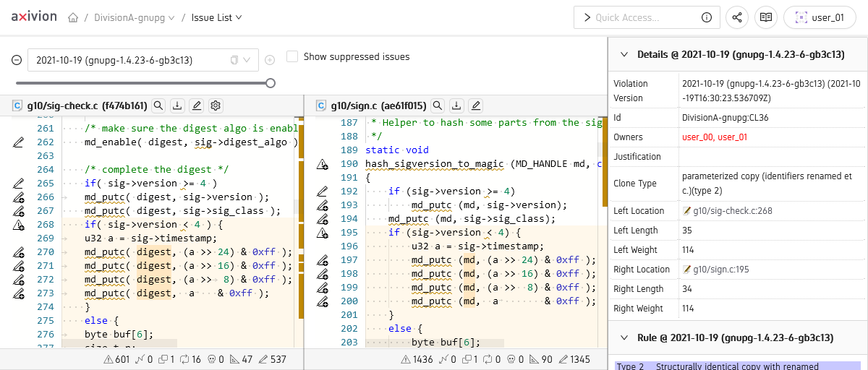The height and width of the screenshot is (370, 868).
Task: Select the Clone Type value text
Action: tap(767, 184)
